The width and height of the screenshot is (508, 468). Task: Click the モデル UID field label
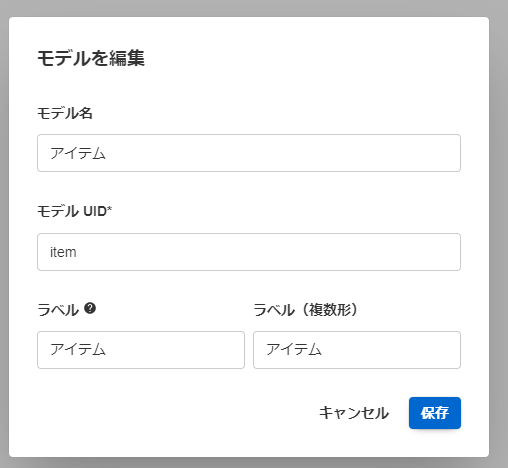[72, 211]
